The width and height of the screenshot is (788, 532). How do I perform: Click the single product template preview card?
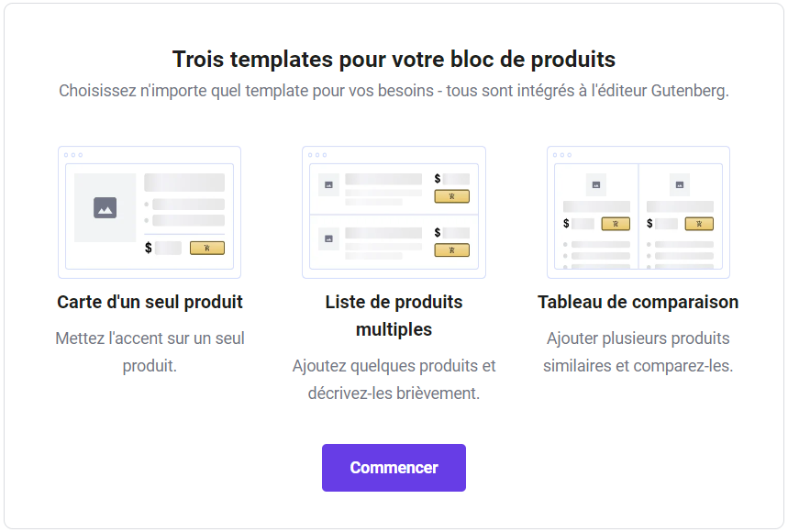tap(149, 212)
